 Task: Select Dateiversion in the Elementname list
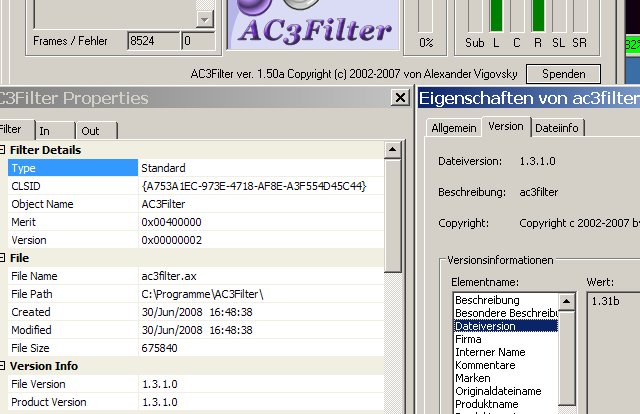[506, 326]
